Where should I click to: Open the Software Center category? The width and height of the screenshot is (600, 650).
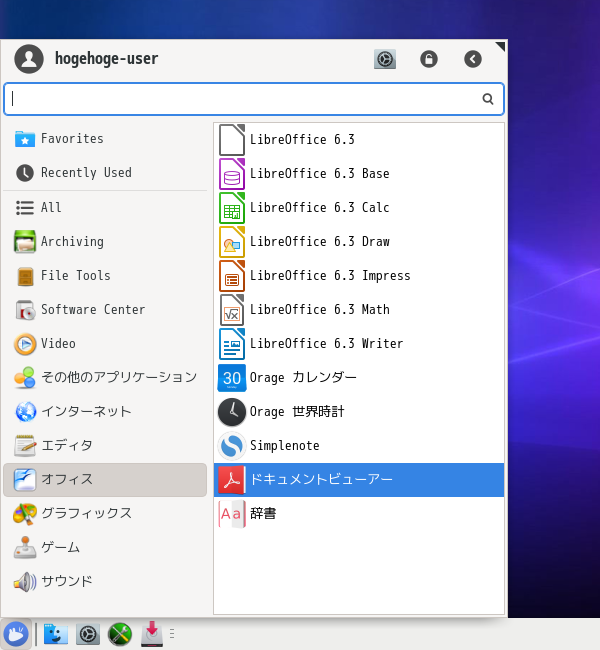pos(105,310)
